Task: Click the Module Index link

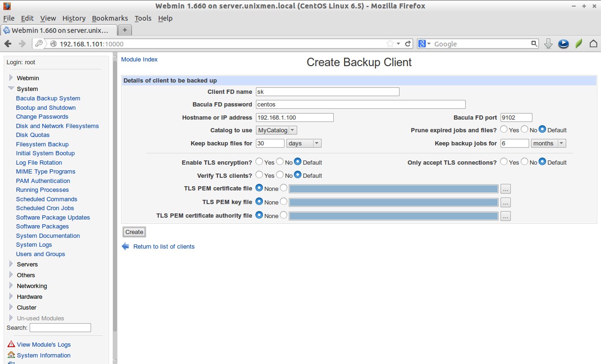Action: click(139, 60)
